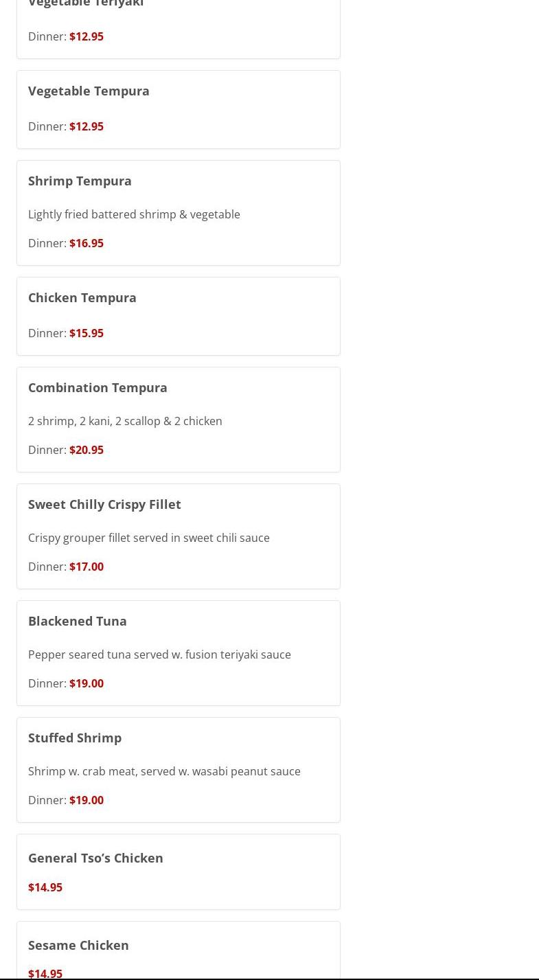Image resolution: width=539 pixels, height=980 pixels.
Task: Click the $15.95 Chicken Tempura price
Action: tap(87, 333)
